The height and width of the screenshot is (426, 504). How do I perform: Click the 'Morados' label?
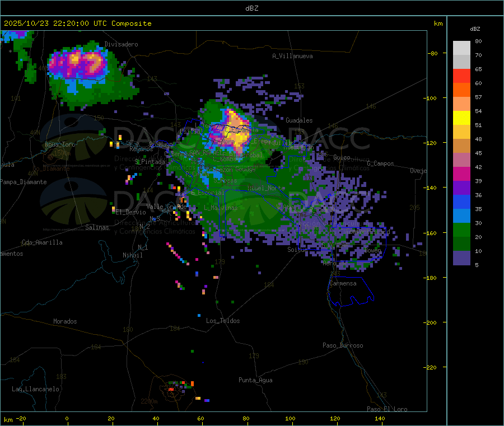(66, 321)
